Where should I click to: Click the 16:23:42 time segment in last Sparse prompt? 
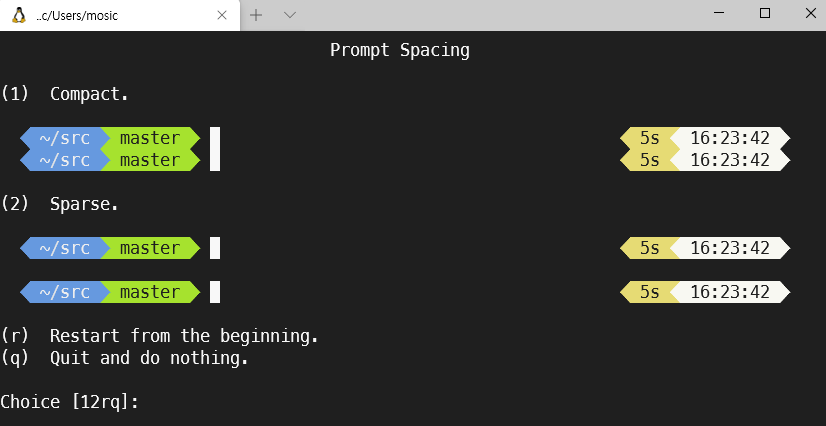[730, 292]
